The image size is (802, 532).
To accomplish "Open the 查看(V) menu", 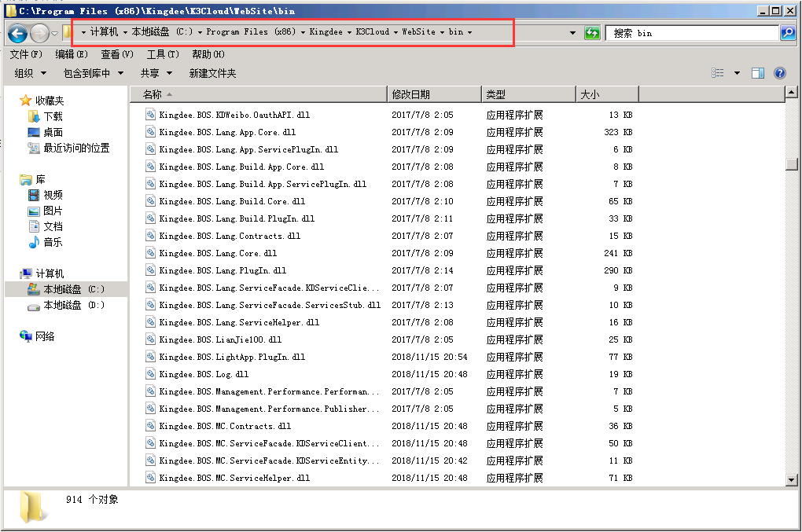I will 117,54.
